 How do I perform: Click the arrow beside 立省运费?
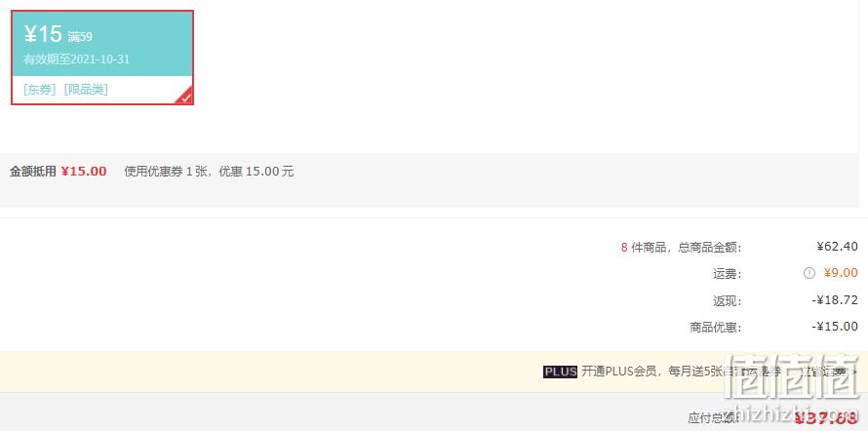pyautogui.click(x=854, y=372)
